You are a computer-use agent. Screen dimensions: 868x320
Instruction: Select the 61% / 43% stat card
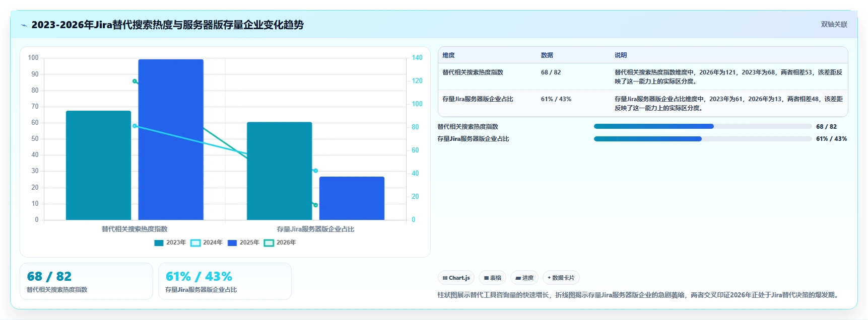225,281
